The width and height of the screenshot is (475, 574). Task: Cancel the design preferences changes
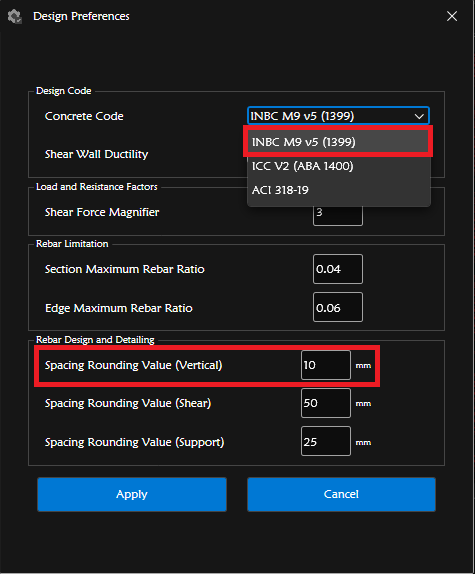click(341, 494)
